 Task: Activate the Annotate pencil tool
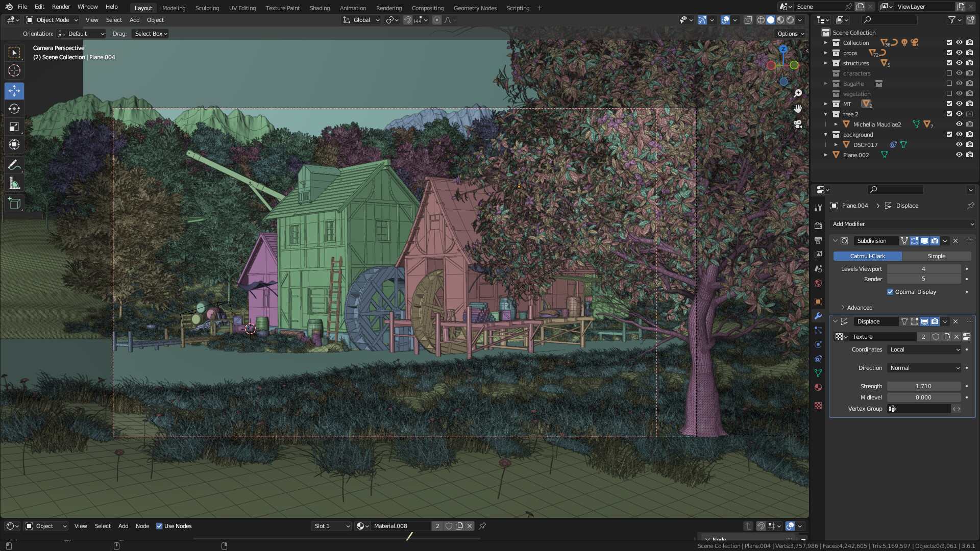click(x=14, y=165)
